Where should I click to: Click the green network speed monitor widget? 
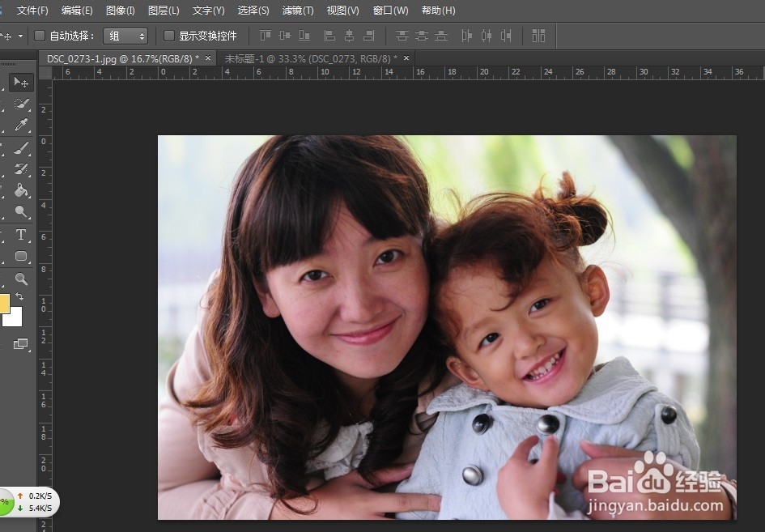[x=28, y=502]
